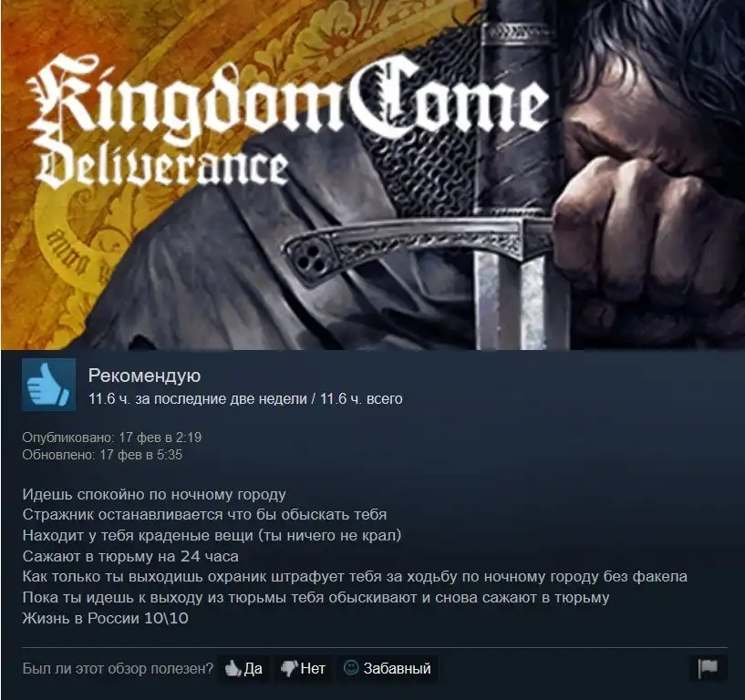Click the thumbs-up icon beside Да
This screenshot has height=700, width=745.
point(233,668)
